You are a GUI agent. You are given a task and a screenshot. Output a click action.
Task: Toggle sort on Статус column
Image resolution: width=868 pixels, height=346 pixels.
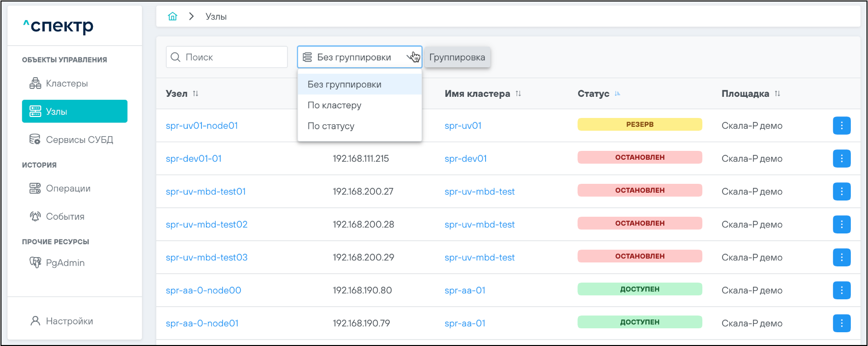617,93
